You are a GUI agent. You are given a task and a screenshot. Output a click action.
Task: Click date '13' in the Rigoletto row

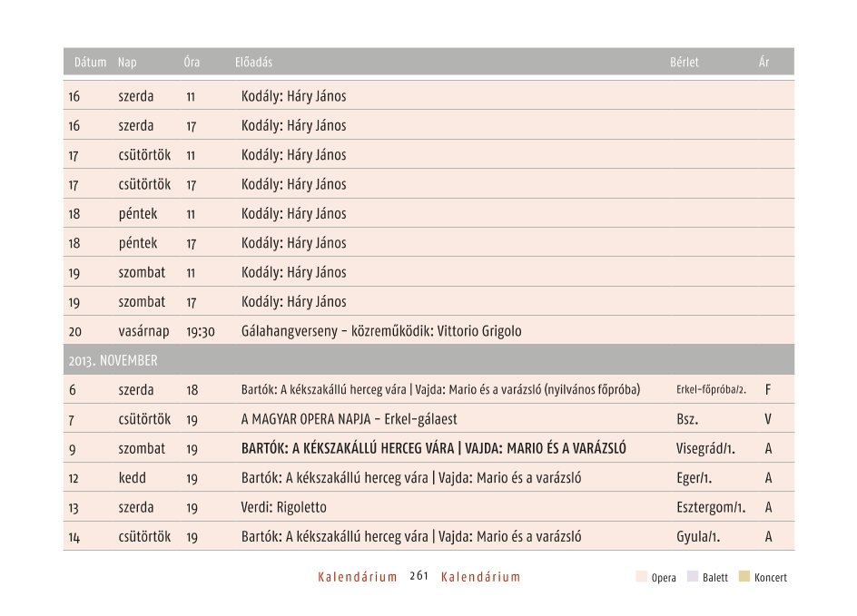(x=74, y=508)
